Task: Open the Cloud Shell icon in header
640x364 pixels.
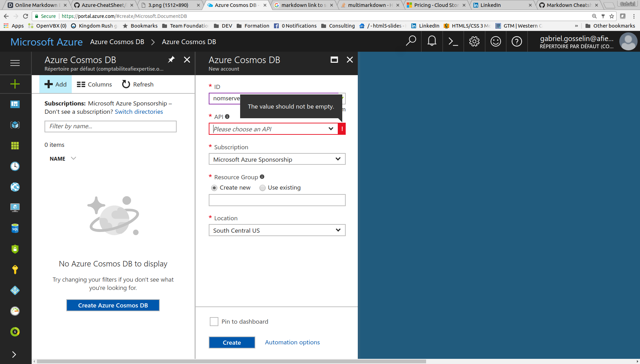Action: [453, 41]
